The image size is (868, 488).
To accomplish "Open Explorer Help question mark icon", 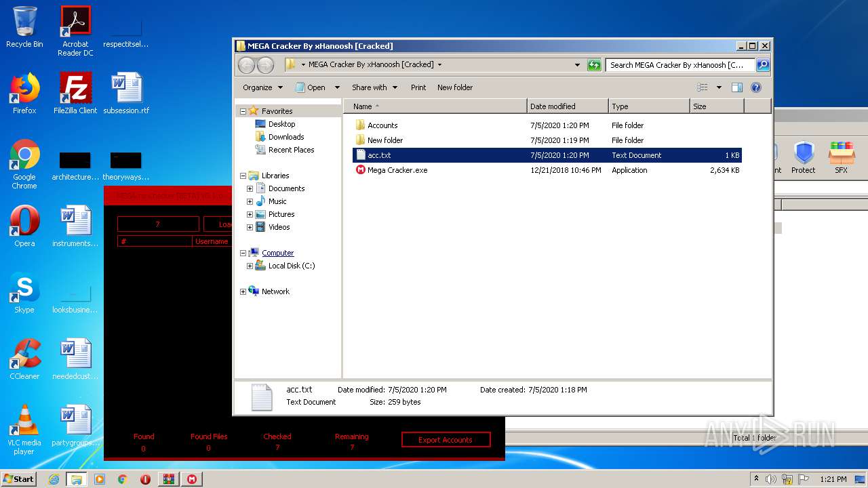I will pyautogui.click(x=756, y=87).
